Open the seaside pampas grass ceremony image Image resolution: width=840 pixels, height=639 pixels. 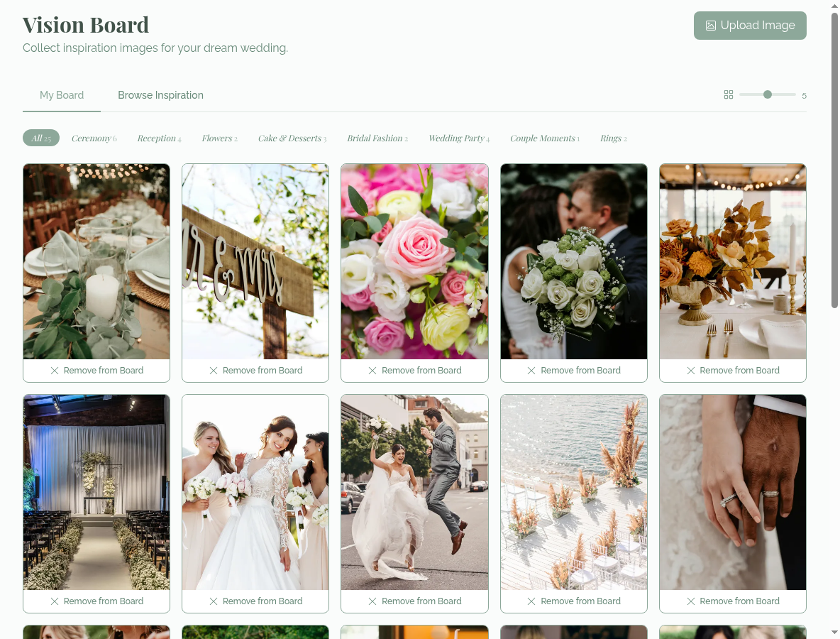pyautogui.click(x=574, y=493)
